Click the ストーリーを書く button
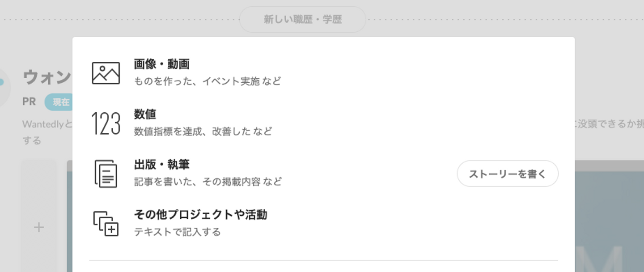 [x=508, y=174]
